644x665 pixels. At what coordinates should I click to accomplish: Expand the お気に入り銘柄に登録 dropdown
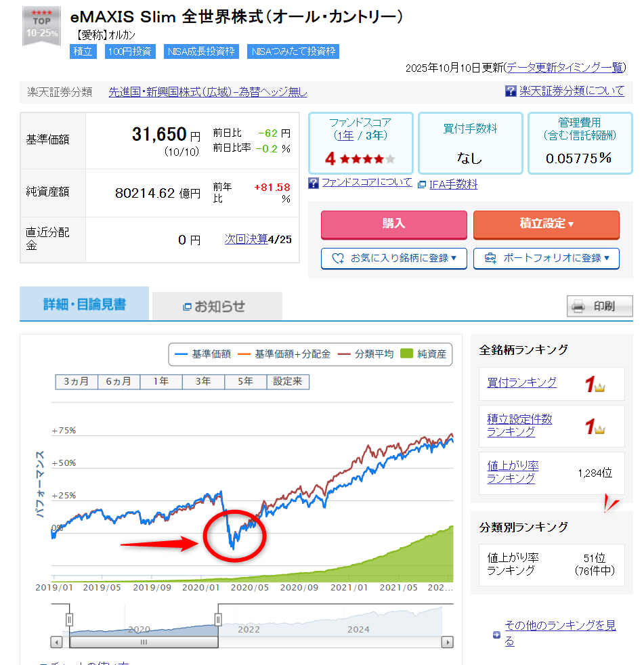click(x=393, y=258)
